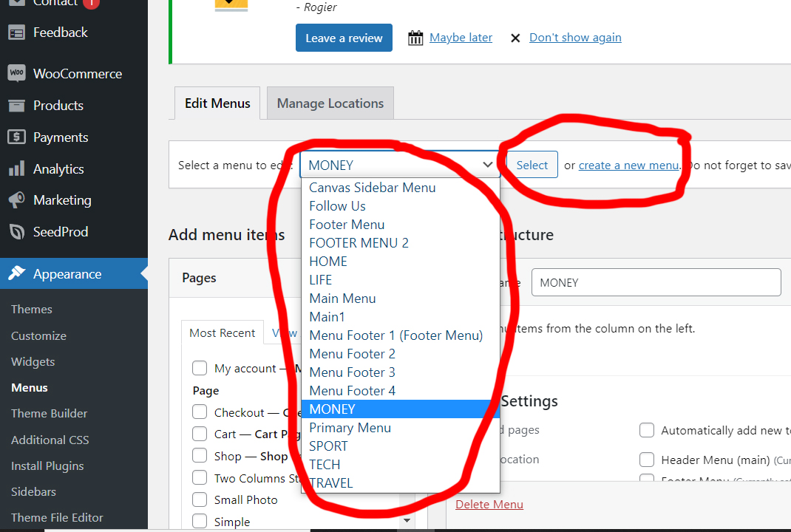This screenshot has height=532, width=791.
Task: Click the X icon beside Don't show again
Action: pos(515,38)
